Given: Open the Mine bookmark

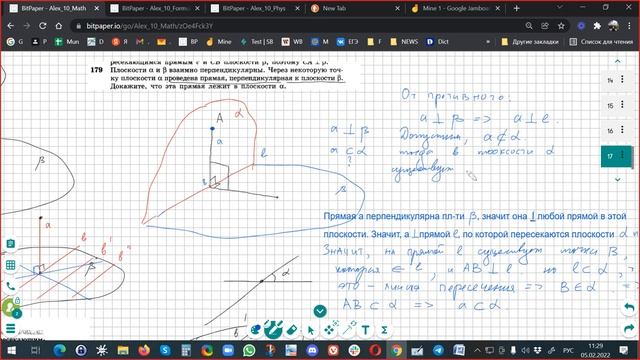Looking at the screenshot, I should click(x=219, y=42).
